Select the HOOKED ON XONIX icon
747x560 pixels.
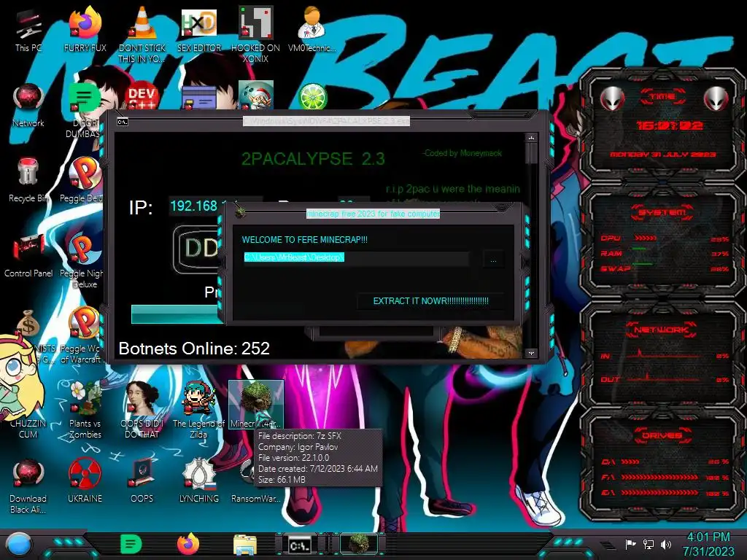[x=255, y=34]
